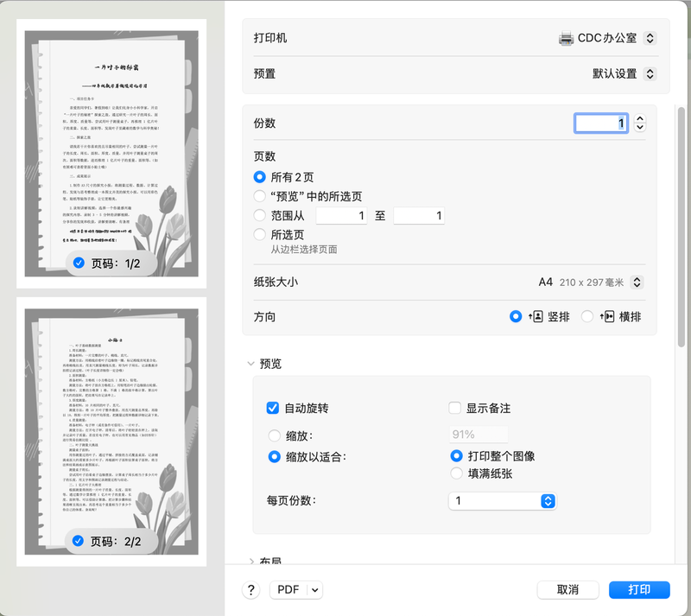The width and height of the screenshot is (691, 616).
Task: Click the 打印 print button
Action: [x=639, y=589]
